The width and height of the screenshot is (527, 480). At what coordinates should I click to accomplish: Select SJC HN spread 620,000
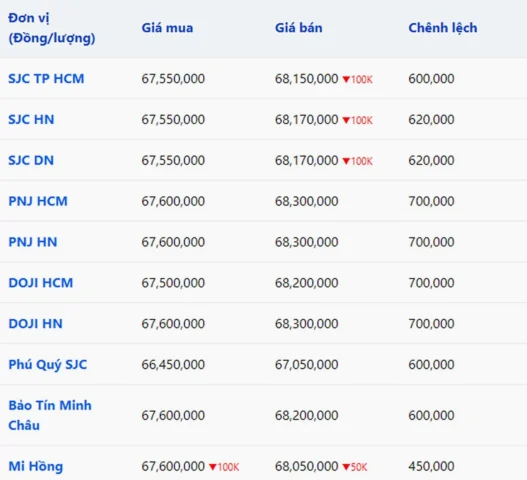tap(432, 120)
